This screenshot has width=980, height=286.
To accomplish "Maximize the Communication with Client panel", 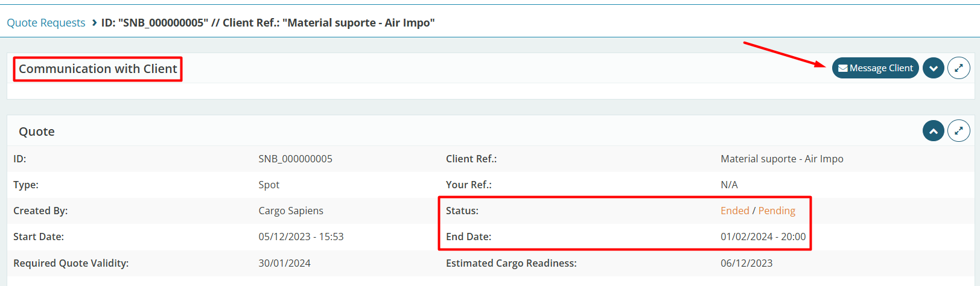I will point(958,68).
